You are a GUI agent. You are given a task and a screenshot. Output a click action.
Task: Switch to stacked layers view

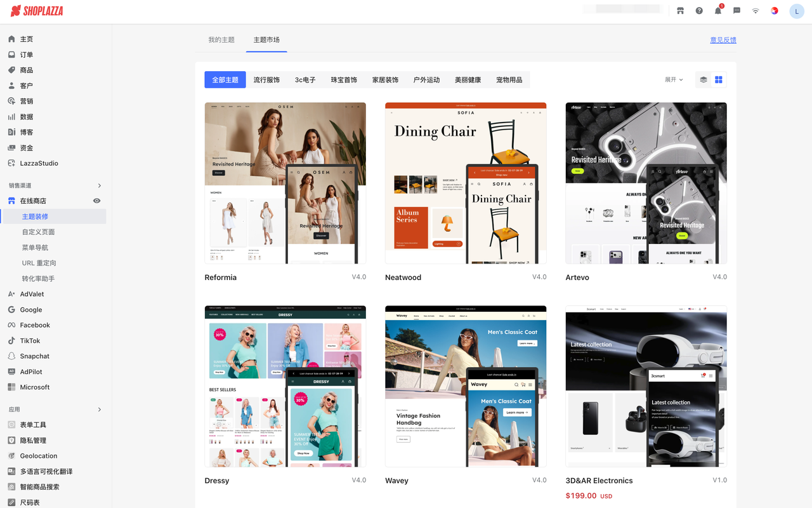704,80
